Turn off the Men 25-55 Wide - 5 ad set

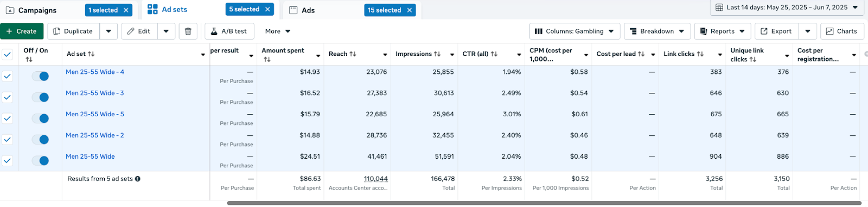[41, 118]
